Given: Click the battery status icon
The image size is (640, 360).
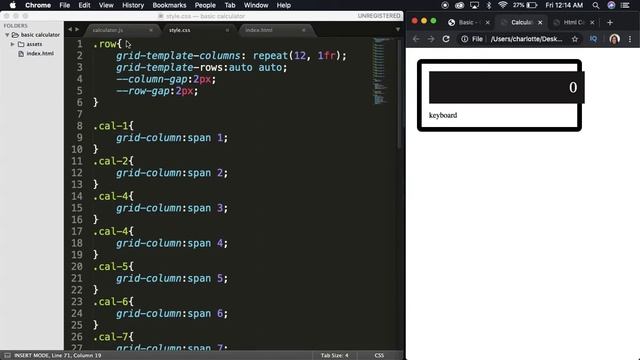Looking at the screenshot, I should 532,5.
